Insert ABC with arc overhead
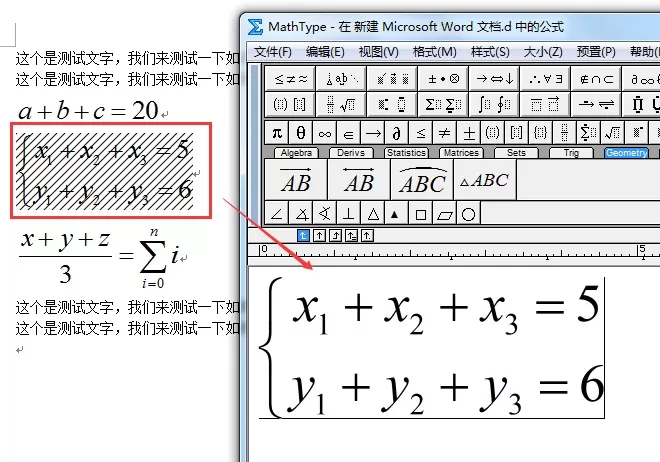Screen dimensions: 660x462 pos(422,179)
